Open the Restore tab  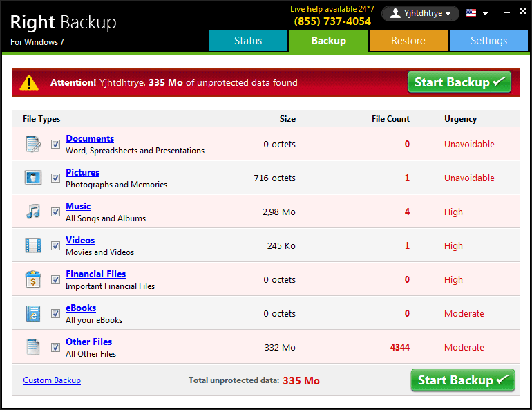click(408, 41)
